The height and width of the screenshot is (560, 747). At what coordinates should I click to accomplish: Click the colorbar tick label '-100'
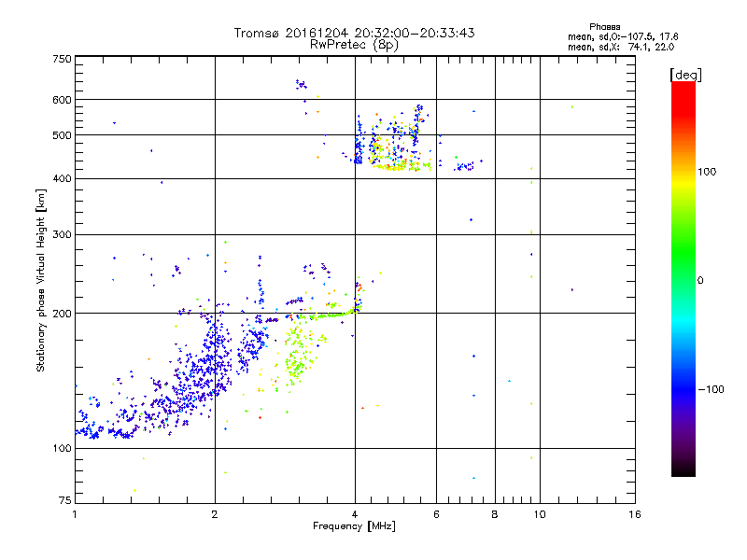pyautogui.click(x=711, y=389)
